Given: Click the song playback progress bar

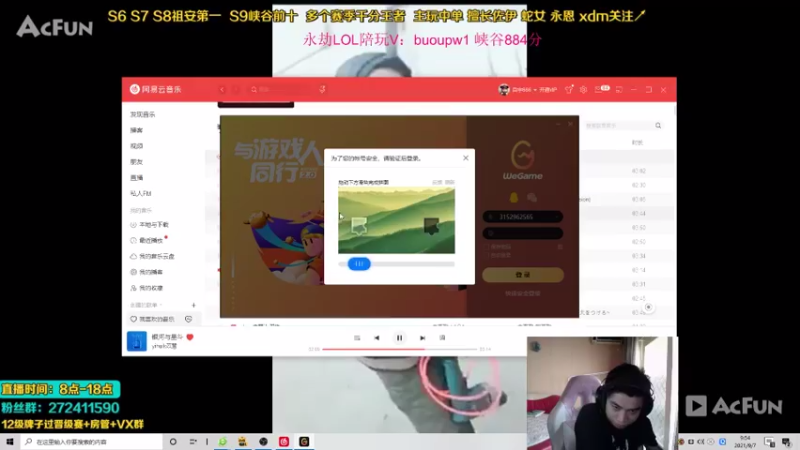Looking at the screenshot, I should tap(399, 349).
